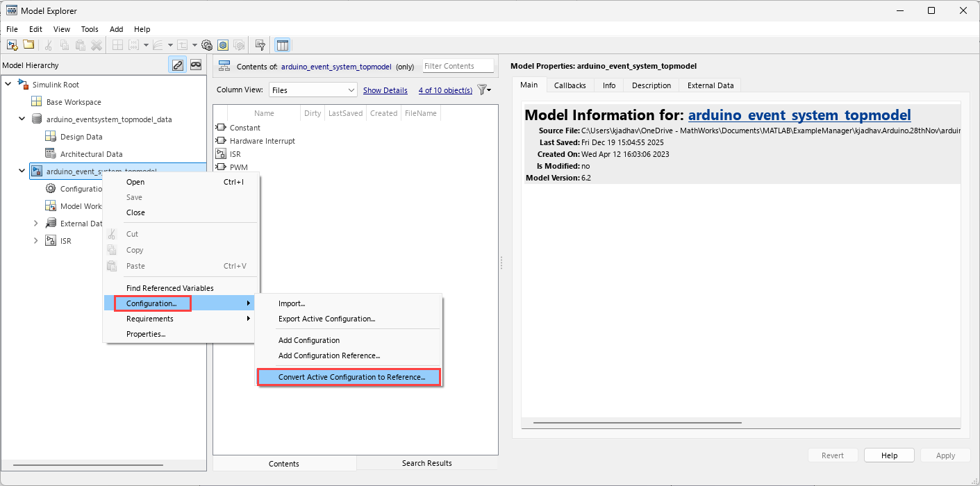Click the Architectural Data node icon
Image resolution: width=980 pixels, height=486 pixels.
tap(51, 153)
